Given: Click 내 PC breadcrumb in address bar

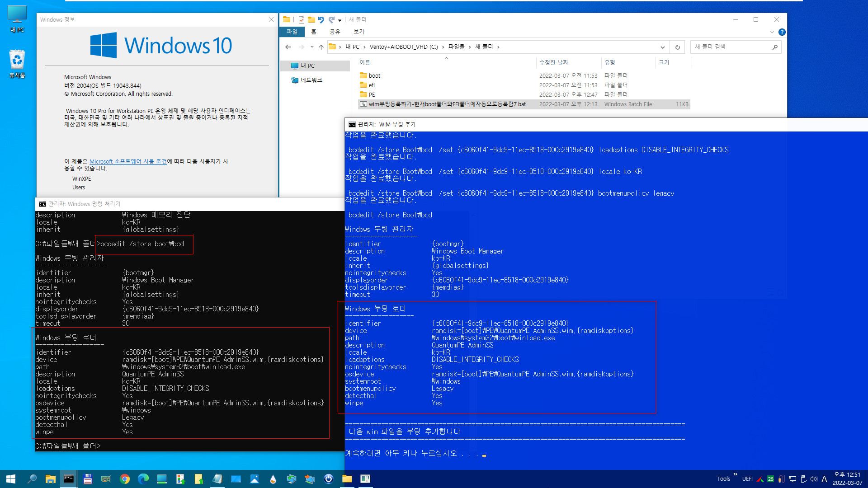Looking at the screenshot, I should tap(353, 47).
